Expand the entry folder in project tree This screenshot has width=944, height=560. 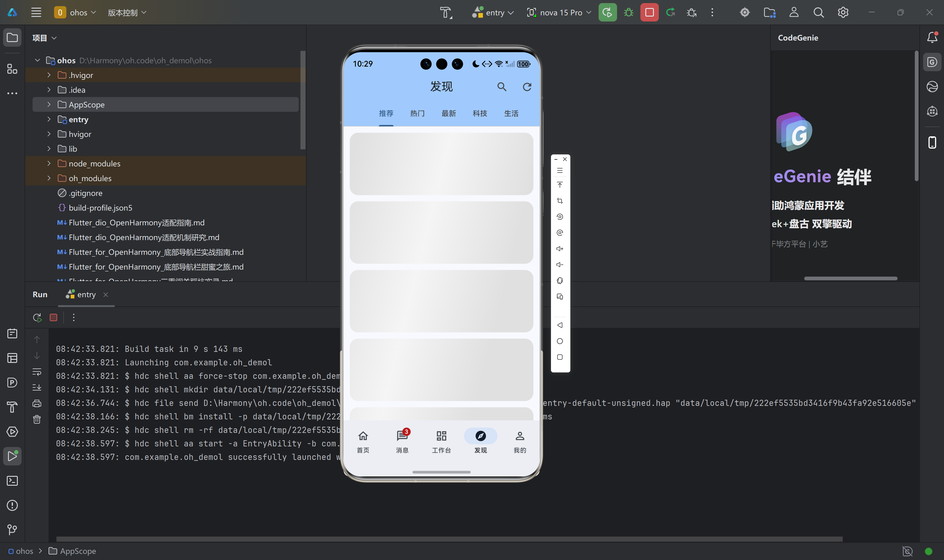tap(49, 119)
